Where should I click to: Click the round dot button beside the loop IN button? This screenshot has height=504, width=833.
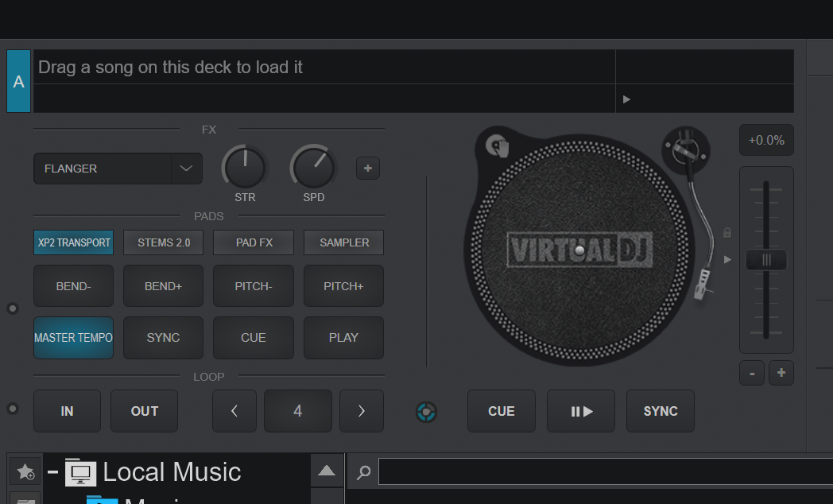13,409
